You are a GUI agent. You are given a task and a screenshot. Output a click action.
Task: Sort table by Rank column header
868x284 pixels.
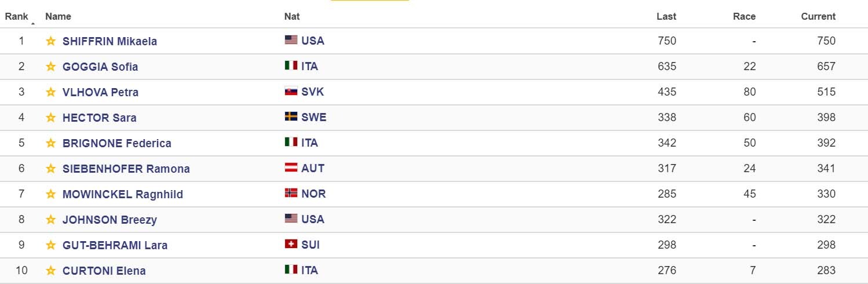(17, 16)
